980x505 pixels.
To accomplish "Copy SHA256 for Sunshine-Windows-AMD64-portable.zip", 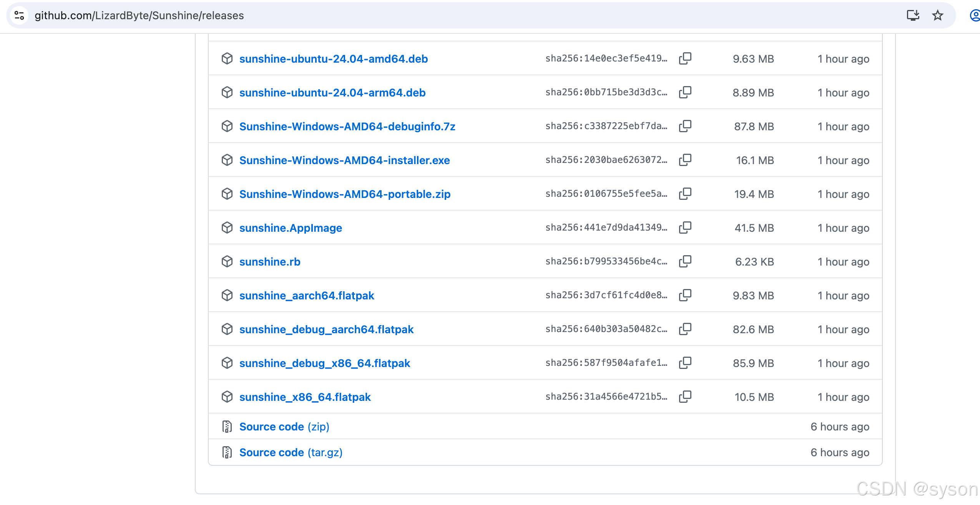I will [685, 194].
